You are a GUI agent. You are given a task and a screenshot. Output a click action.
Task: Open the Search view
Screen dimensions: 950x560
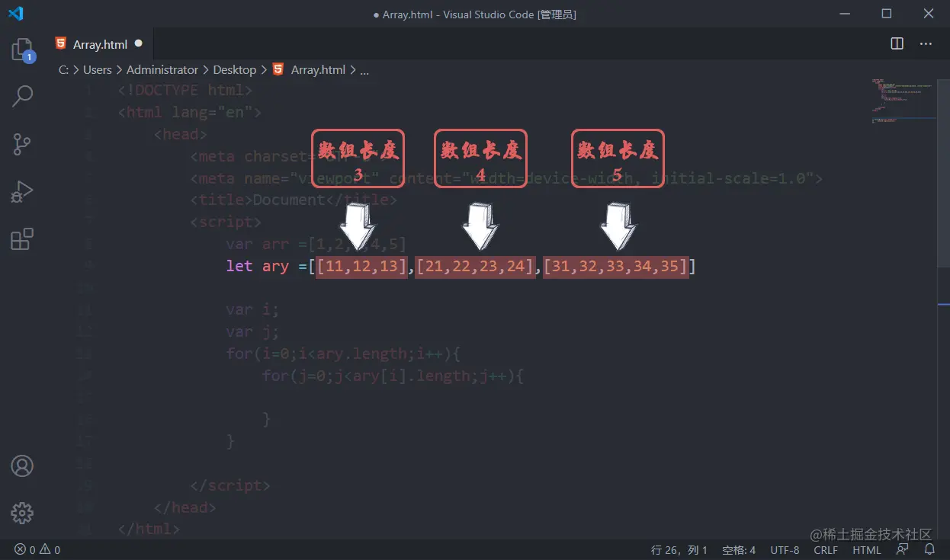tap(22, 96)
